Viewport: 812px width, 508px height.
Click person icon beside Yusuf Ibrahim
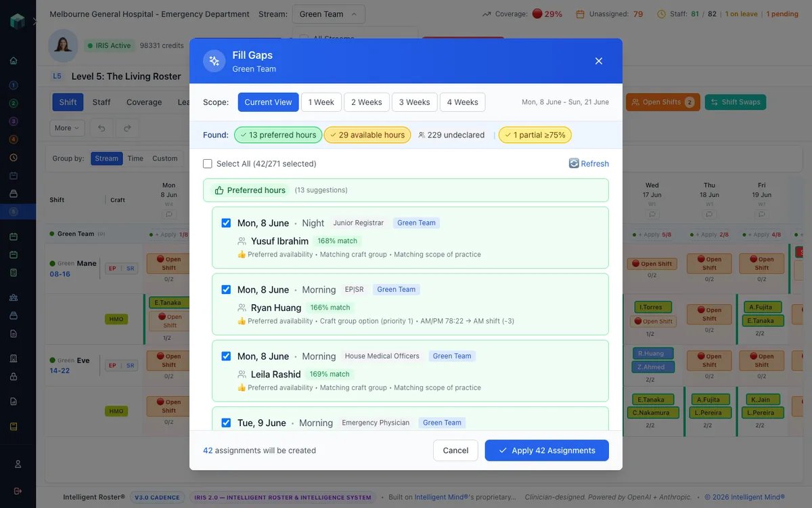coord(242,241)
